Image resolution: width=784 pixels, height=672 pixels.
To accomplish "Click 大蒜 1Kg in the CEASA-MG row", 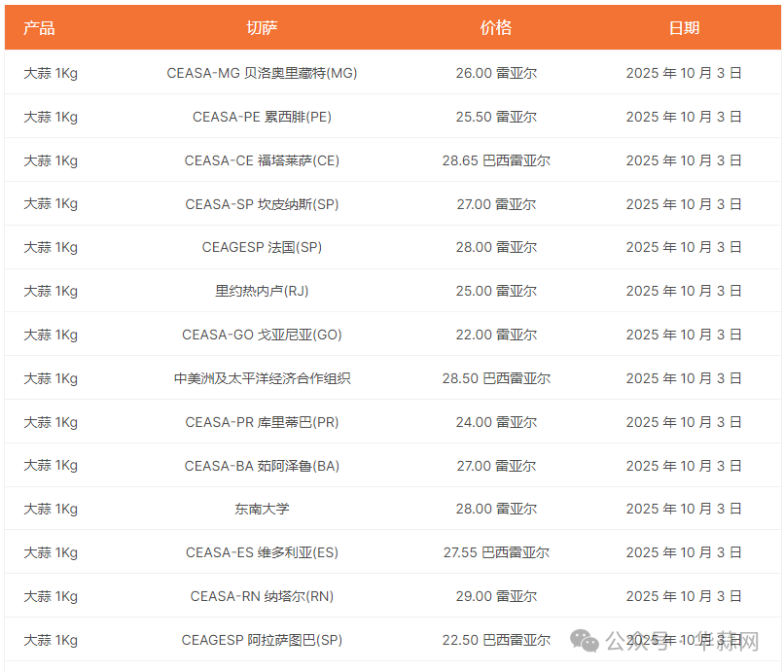I will pyautogui.click(x=51, y=73).
